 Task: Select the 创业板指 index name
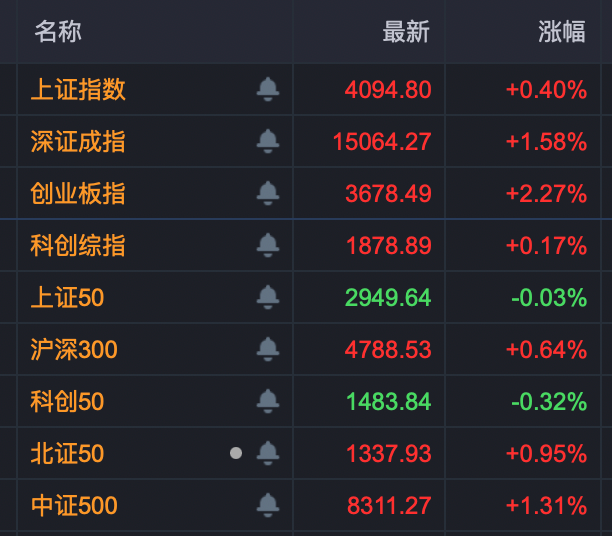click(78, 193)
